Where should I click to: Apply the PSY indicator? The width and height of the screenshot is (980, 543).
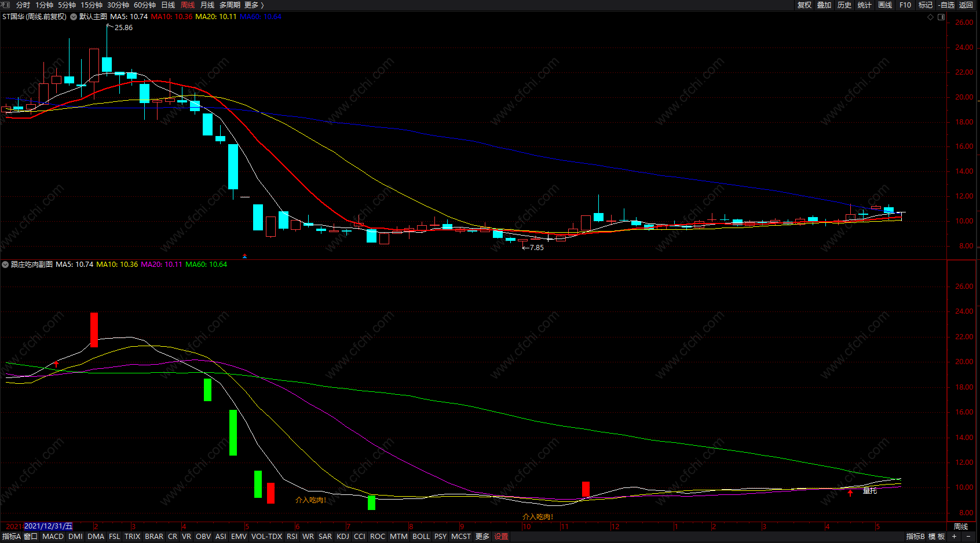click(x=441, y=537)
